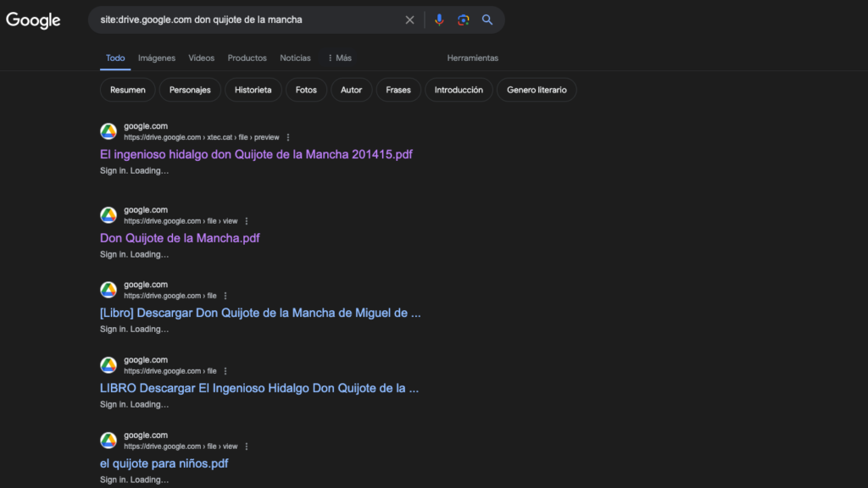Click google.com site name above '[Libro] Descargar' result

(x=146, y=285)
